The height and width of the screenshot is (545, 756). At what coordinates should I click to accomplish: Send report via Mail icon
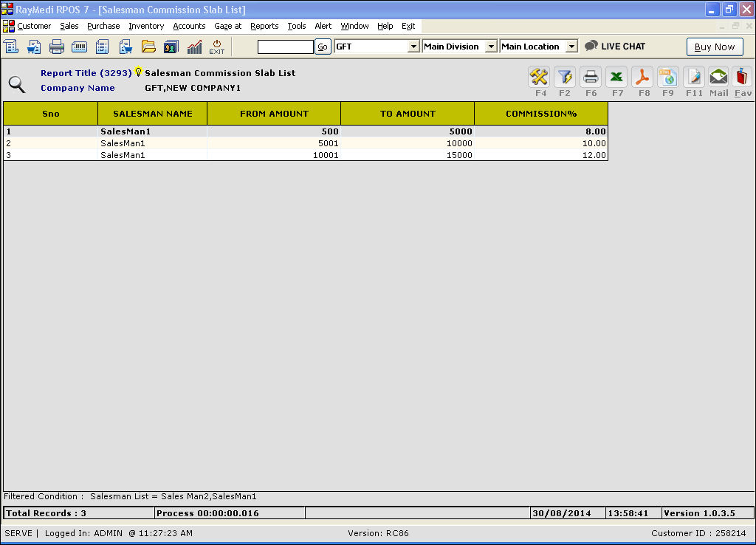coord(718,77)
